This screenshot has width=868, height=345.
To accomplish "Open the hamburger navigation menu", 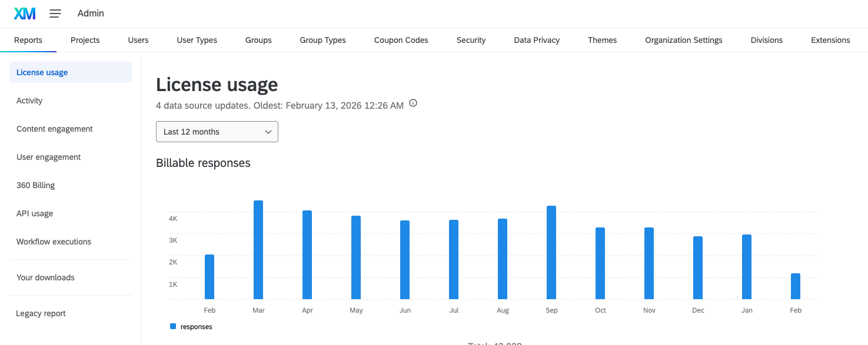I will pos(55,13).
